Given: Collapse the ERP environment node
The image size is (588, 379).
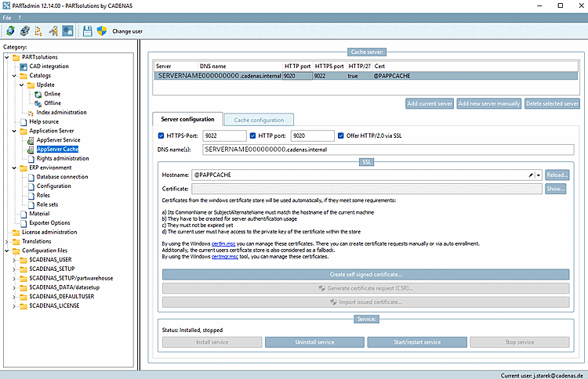Looking at the screenshot, I should point(14,168).
